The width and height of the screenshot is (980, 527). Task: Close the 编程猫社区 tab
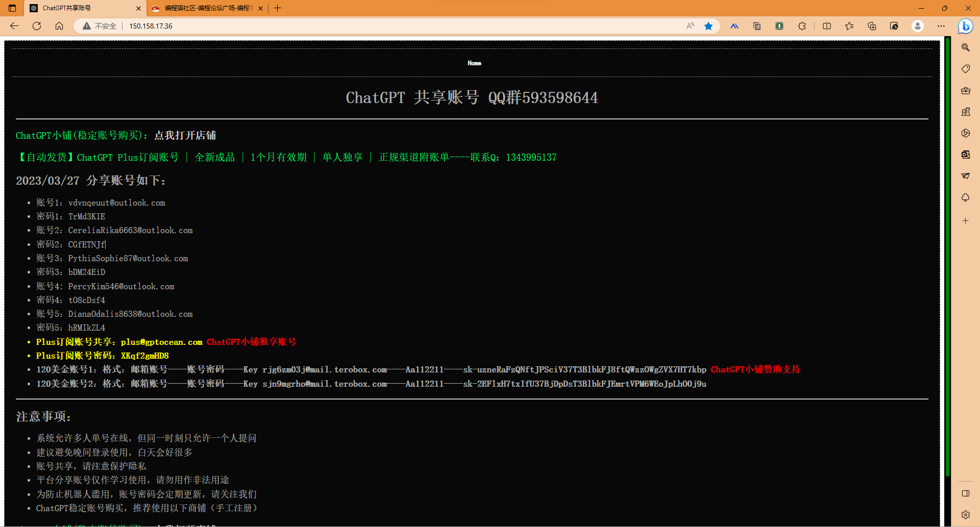pos(261,8)
